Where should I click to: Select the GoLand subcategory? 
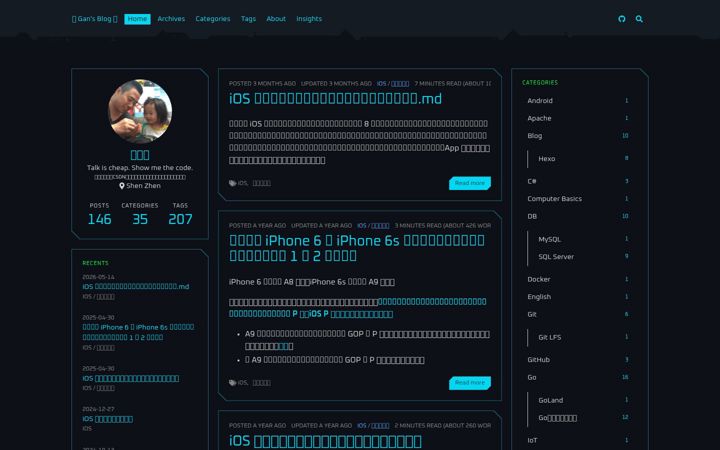[x=585, y=400]
